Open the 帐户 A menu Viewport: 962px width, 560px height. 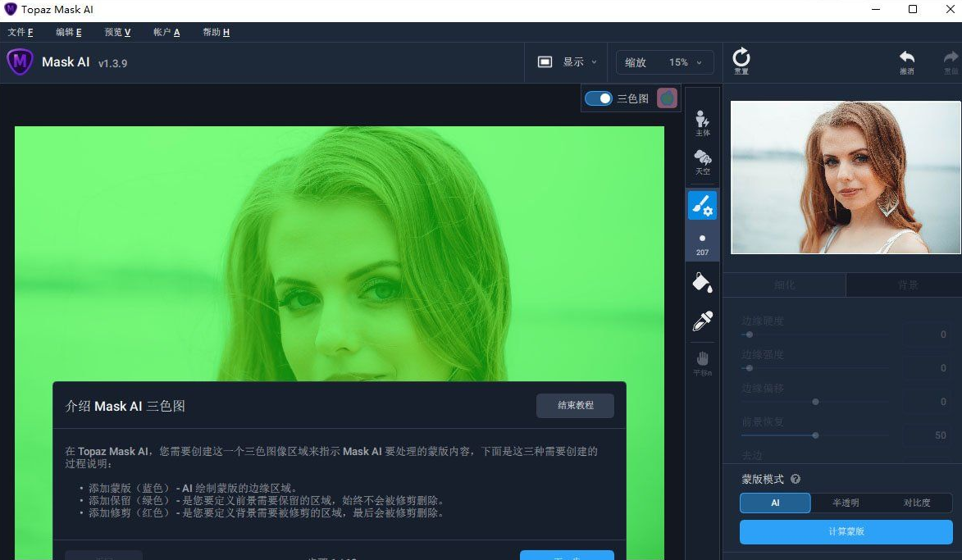click(x=166, y=32)
